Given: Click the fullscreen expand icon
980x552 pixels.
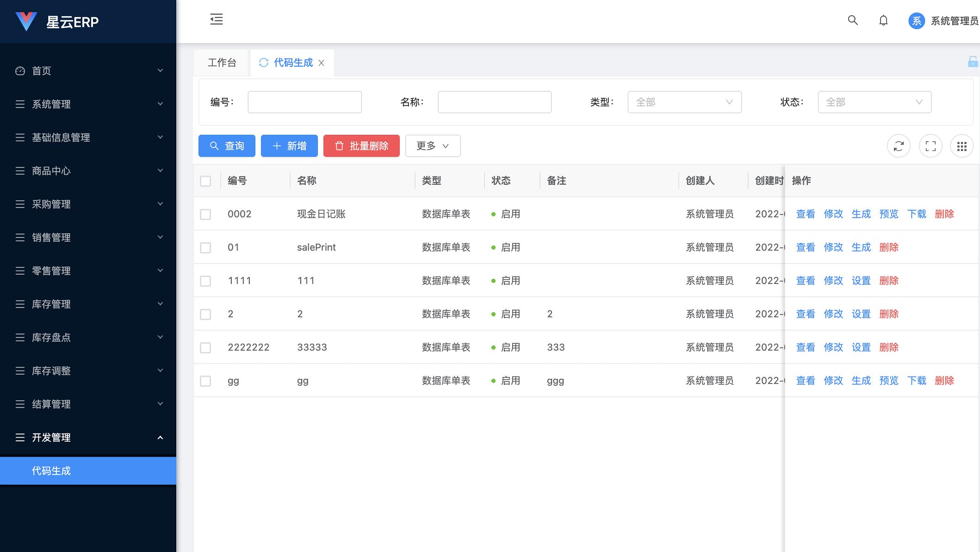Looking at the screenshot, I should [x=931, y=145].
